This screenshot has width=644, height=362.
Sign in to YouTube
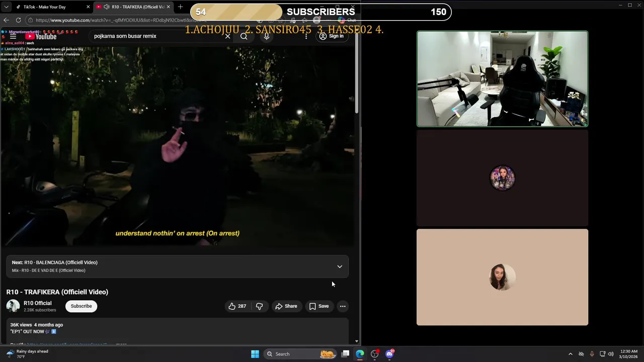332,36
